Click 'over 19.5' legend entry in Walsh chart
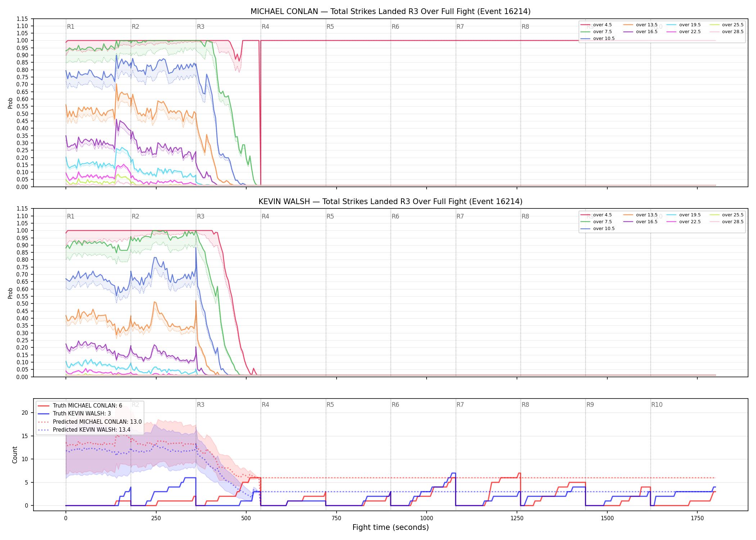This screenshot has height=540, width=756. pos(684,215)
